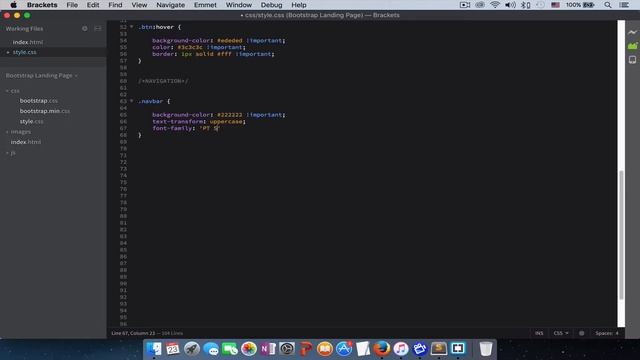640x360 pixels.
Task: Open the red P app in dock
Action: click(306, 349)
